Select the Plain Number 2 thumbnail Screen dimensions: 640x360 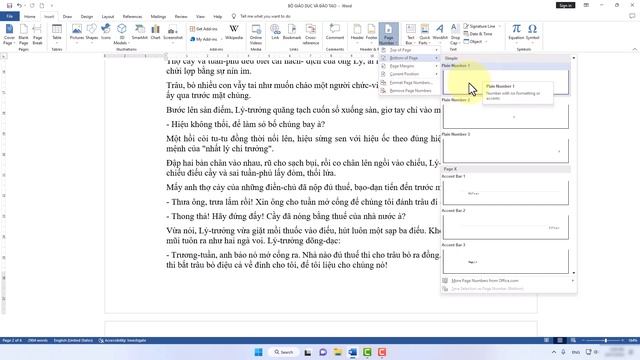coord(505,116)
